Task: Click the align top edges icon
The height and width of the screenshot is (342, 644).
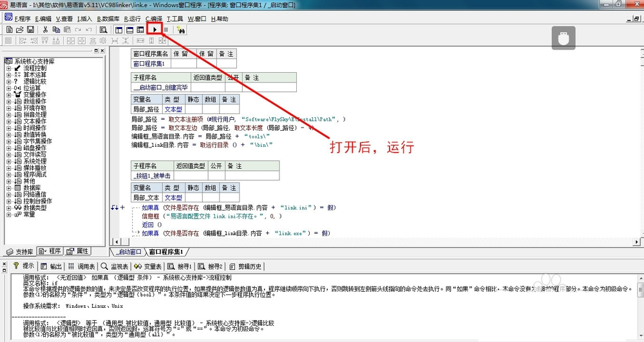Action: 45,41
